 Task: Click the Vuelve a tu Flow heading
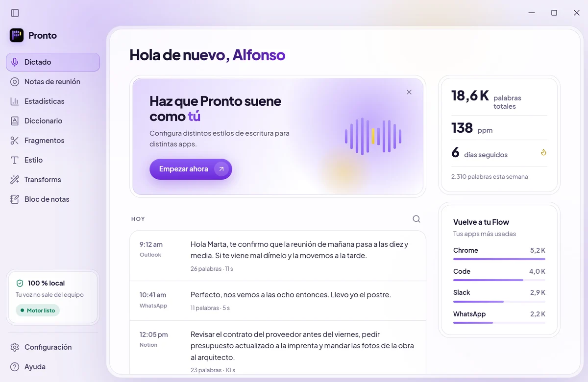click(481, 222)
